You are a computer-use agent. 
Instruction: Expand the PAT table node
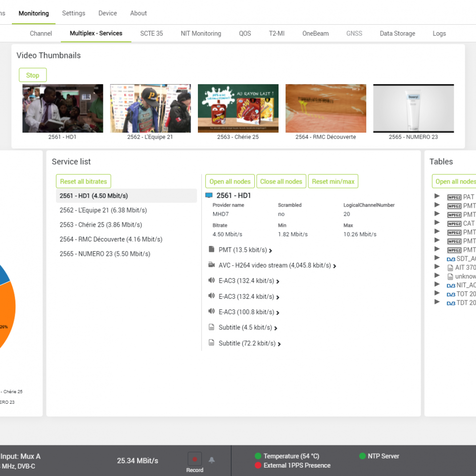[437, 196]
